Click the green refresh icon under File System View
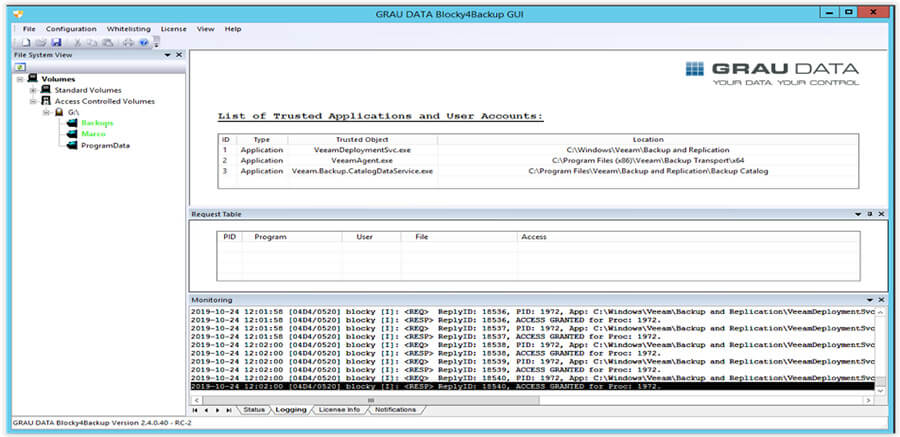 point(20,67)
